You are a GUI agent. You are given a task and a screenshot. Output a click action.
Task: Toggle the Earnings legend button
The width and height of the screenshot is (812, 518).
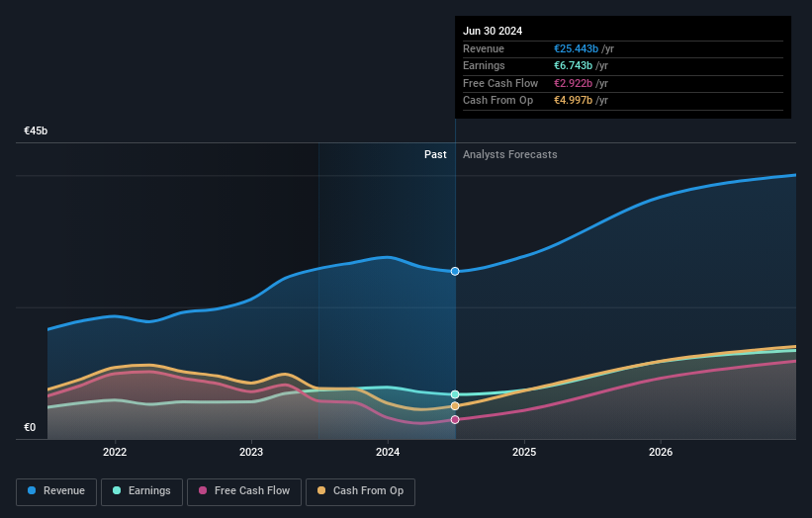[141, 491]
